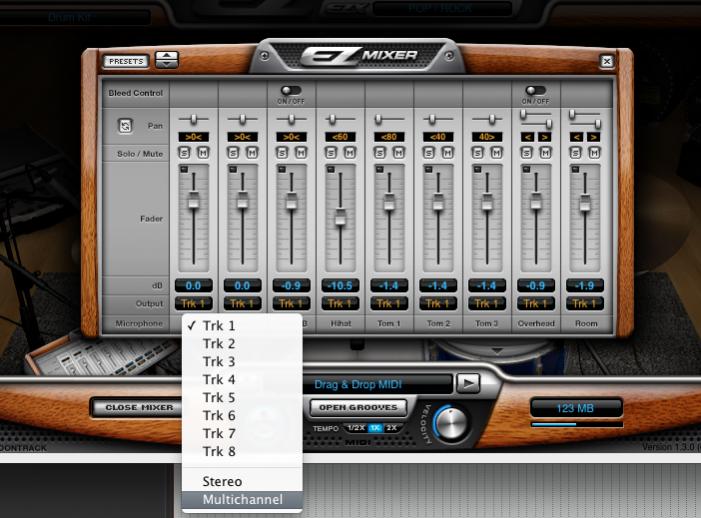Image resolution: width=701 pixels, height=518 pixels.
Task: Solo the Tom 1 channel
Action: (380, 153)
